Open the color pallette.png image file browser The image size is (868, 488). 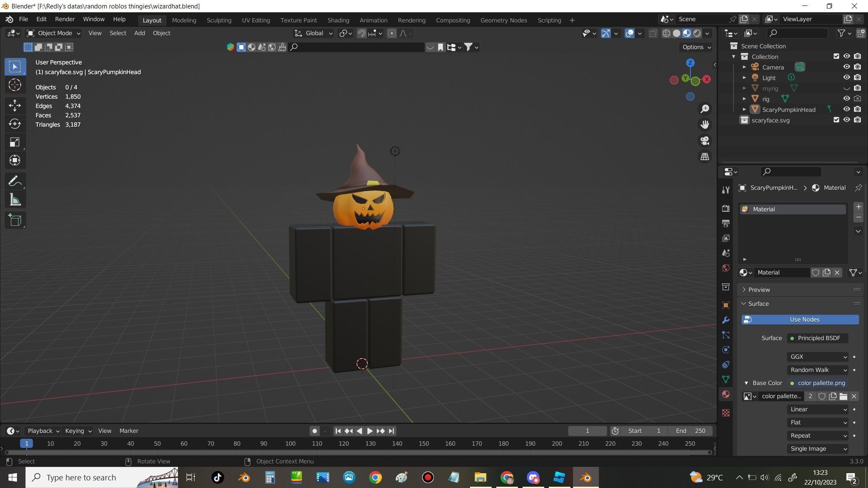click(x=843, y=396)
